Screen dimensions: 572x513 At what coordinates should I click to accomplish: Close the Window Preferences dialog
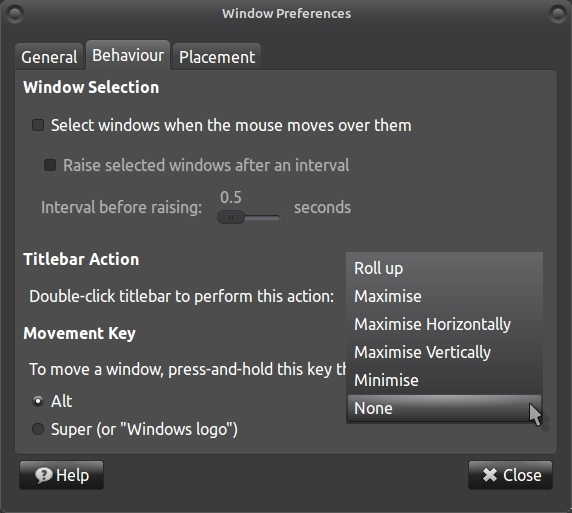[x=510, y=475]
